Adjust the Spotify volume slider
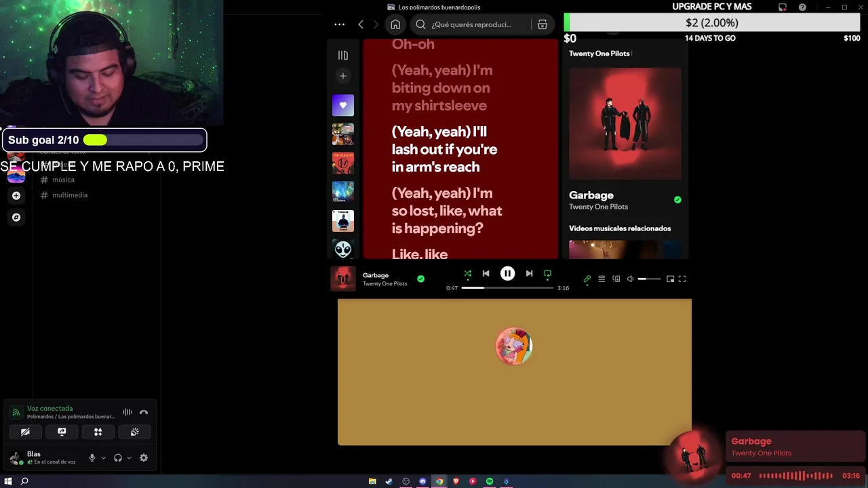Screen dimensions: 868x488 point(649,279)
